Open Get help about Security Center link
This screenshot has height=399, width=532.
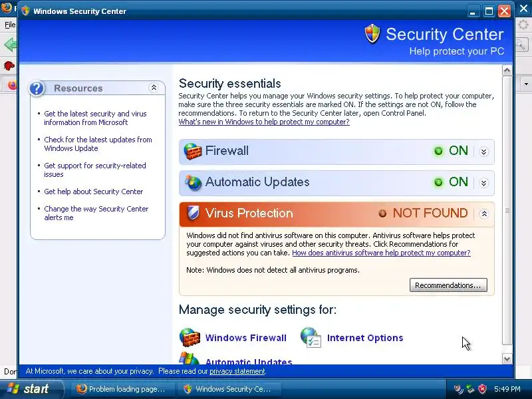pyautogui.click(x=94, y=192)
